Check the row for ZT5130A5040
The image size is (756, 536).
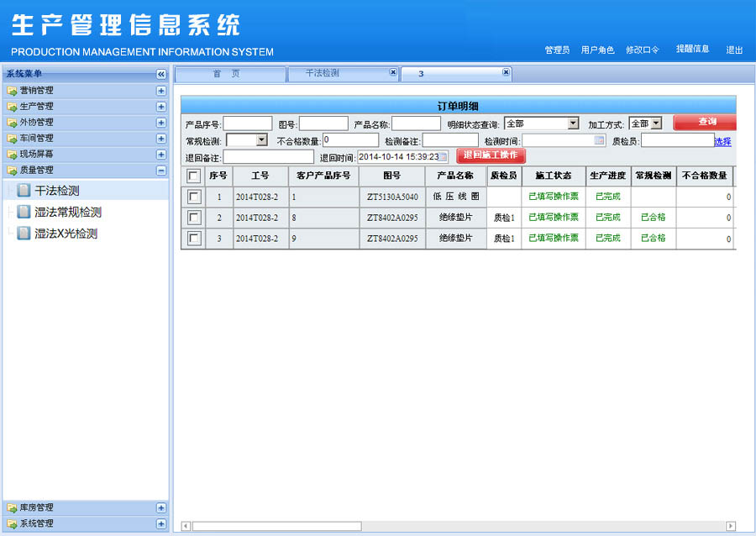click(194, 197)
